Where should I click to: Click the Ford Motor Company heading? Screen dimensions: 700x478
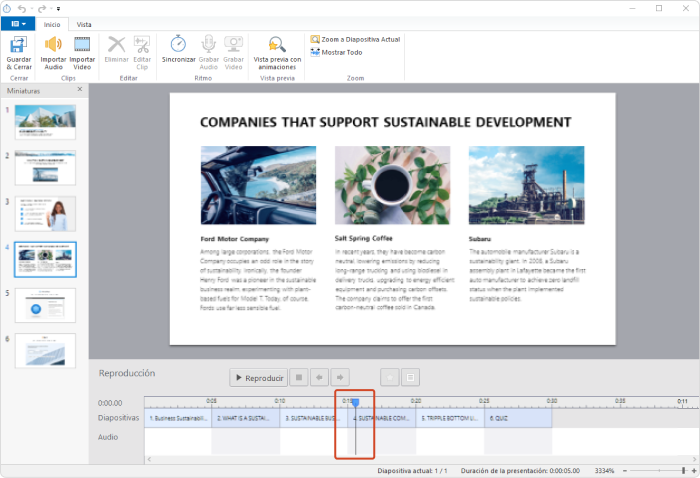pyautogui.click(x=235, y=239)
